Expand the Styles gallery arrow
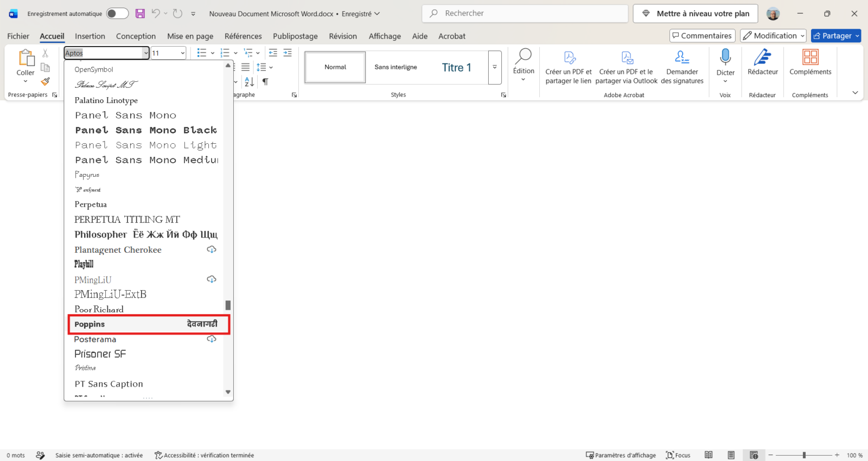 495,67
